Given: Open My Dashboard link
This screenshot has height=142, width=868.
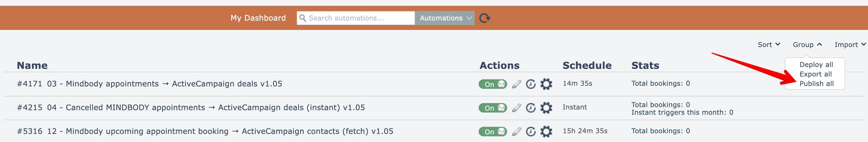Looking at the screenshot, I should point(258,18).
